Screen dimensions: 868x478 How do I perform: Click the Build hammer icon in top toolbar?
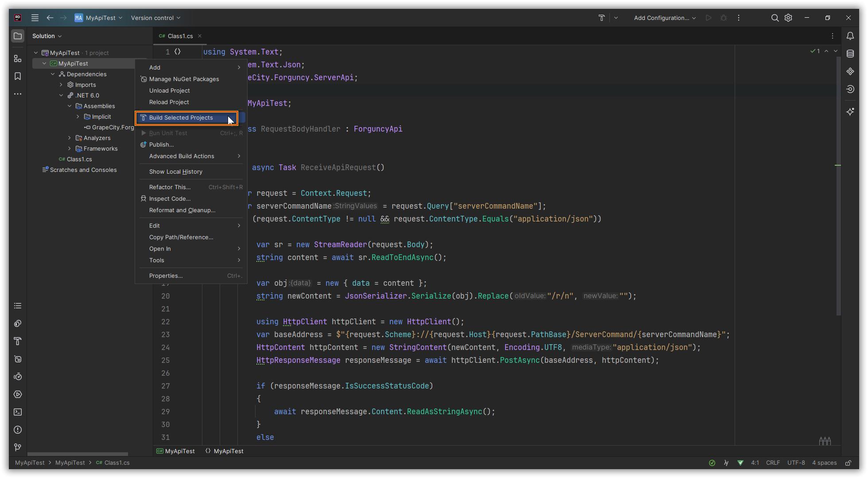pyautogui.click(x=601, y=18)
